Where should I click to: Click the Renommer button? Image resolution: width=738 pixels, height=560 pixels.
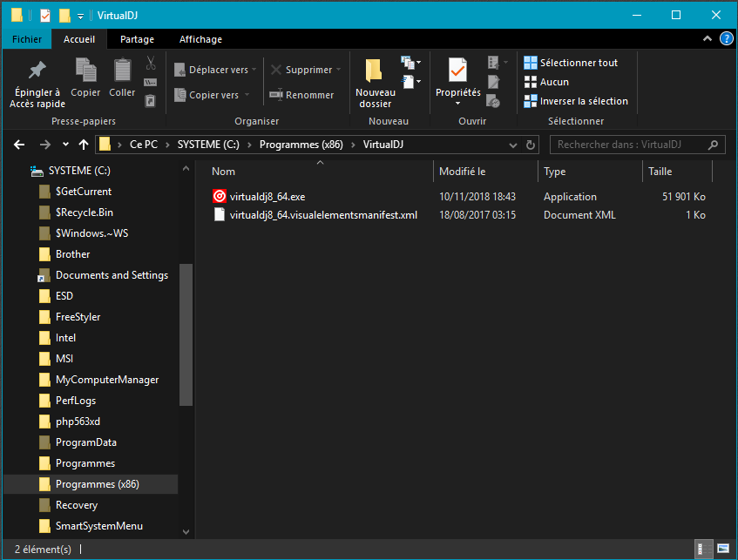pos(301,95)
